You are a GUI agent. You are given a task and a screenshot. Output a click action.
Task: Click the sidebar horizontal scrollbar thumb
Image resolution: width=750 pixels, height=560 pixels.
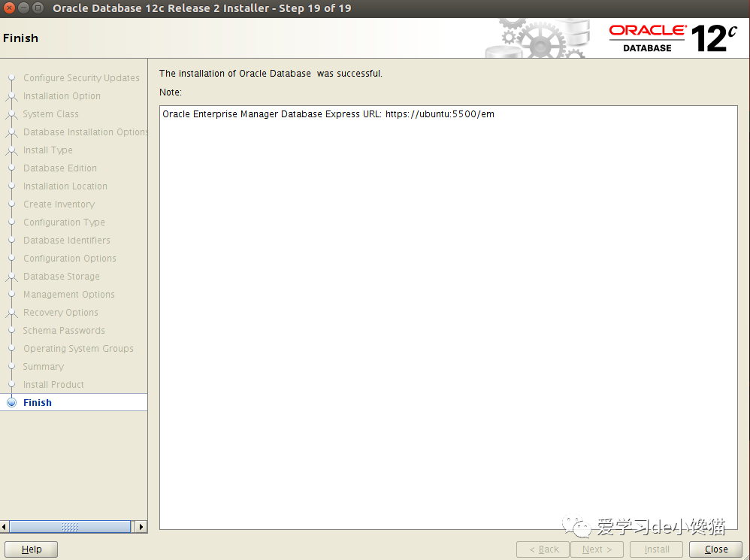(70, 527)
